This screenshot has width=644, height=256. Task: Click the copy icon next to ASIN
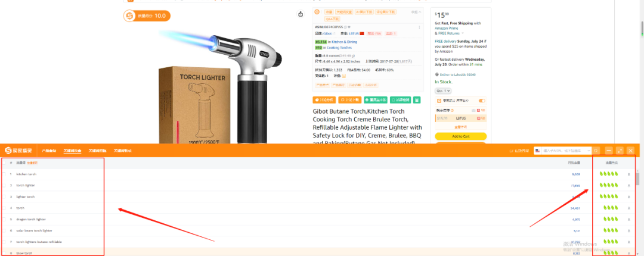coord(345,27)
